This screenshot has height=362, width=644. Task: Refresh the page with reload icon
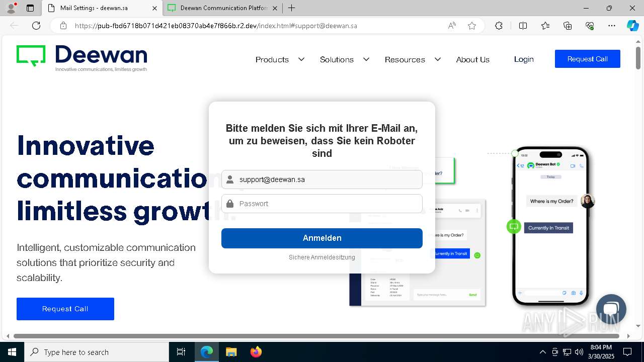(36, 26)
